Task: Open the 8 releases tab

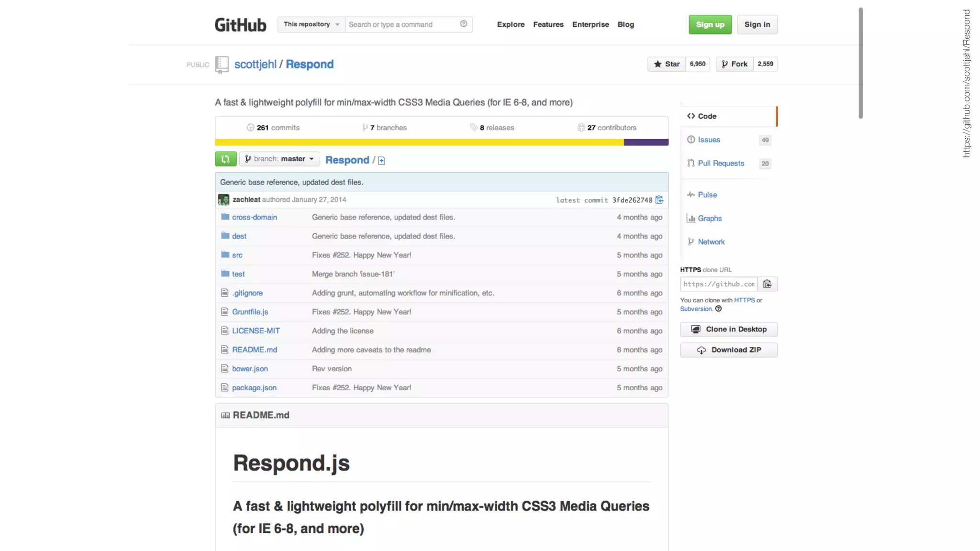Action: [x=492, y=128]
